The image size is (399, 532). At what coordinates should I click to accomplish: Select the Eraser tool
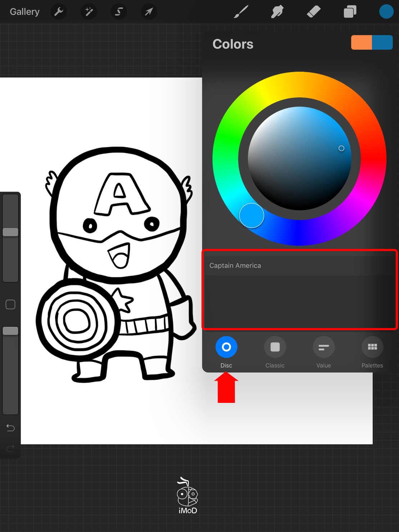point(313,12)
